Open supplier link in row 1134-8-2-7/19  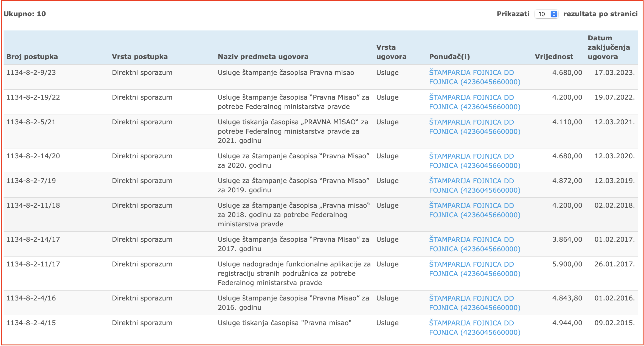[x=475, y=185]
